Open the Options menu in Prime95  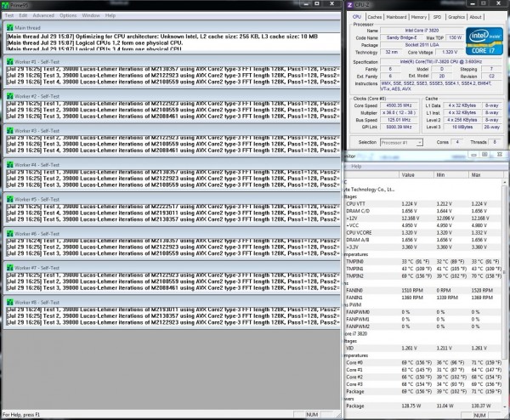(x=68, y=15)
